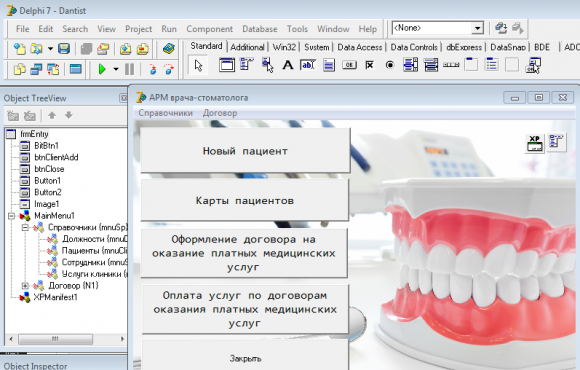The height and width of the screenshot is (370, 580).
Task: Select btnClientAdd in the Object TreeView
Action: click(x=56, y=157)
